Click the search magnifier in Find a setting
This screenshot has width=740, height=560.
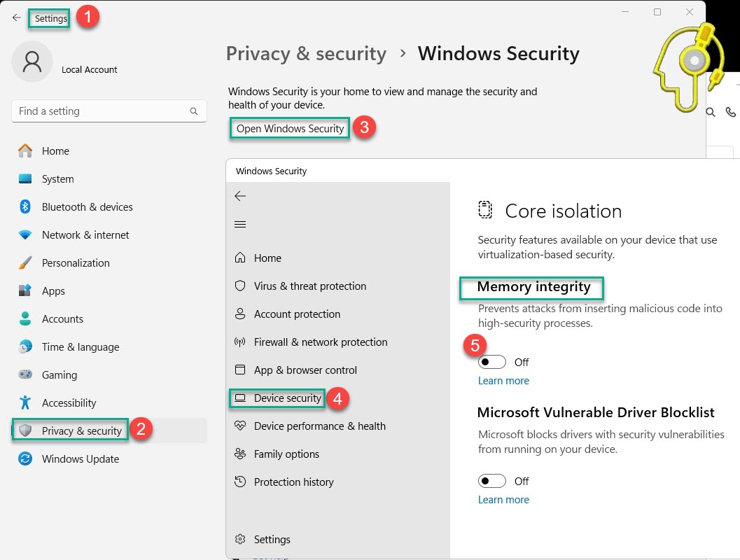tap(193, 111)
